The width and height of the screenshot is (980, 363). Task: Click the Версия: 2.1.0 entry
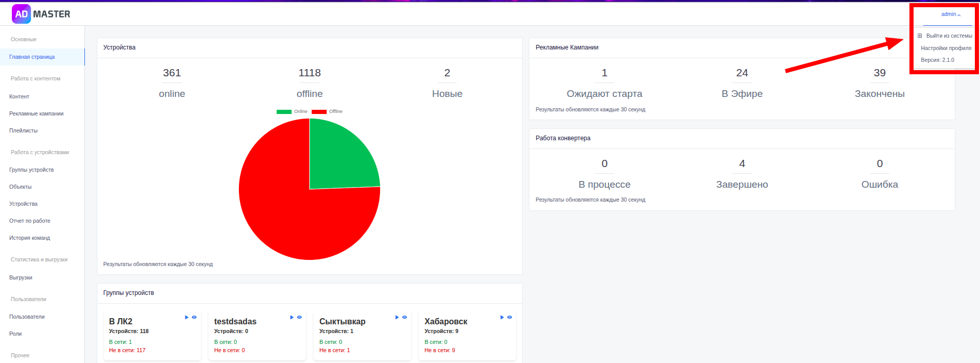pyautogui.click(x=937, y=60)
